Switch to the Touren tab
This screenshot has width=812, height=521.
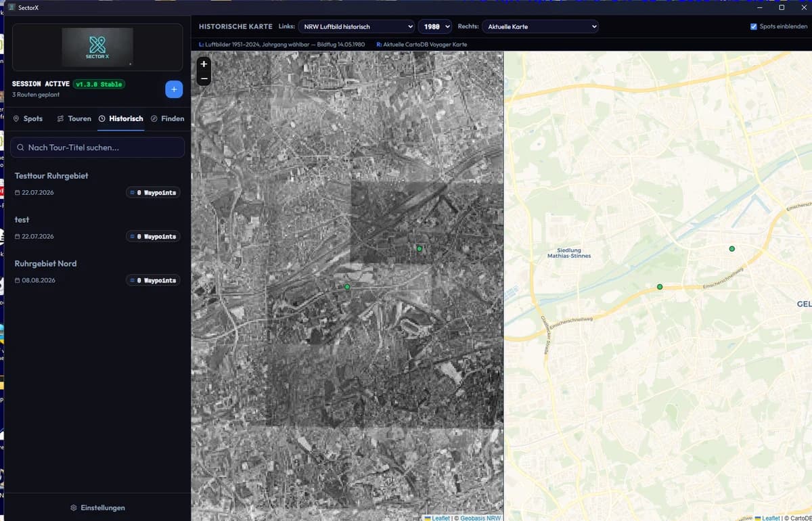[x=74, y=118]
